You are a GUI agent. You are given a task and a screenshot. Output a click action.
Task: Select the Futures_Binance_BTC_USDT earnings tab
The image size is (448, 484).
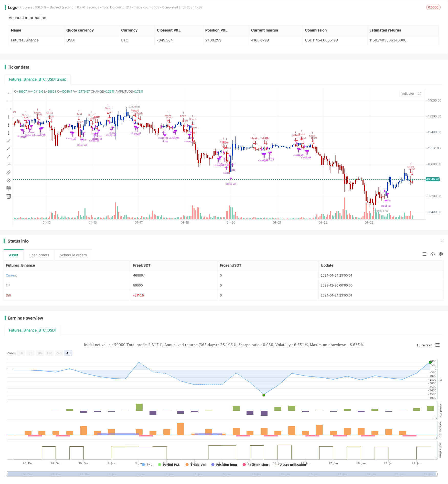(x=33, y=330)
